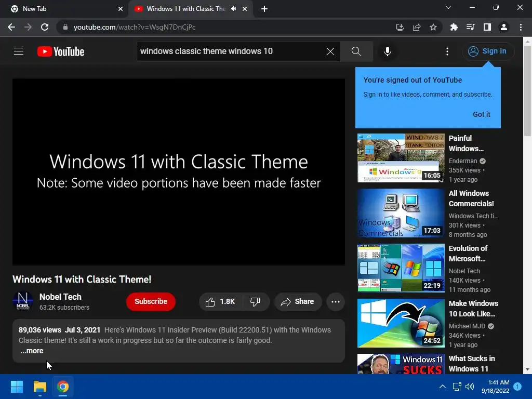Bookmark this tab star icon
Viewport: 532px width, 399px height.
point(433,27)
